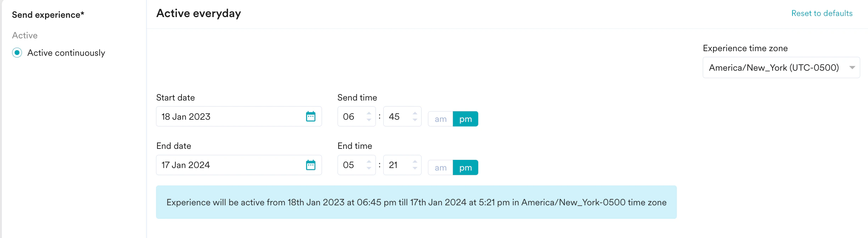The width and height of the screenshot is (868, 238).
Task: Open the Start date calendar picker
Action: [311, 116]
